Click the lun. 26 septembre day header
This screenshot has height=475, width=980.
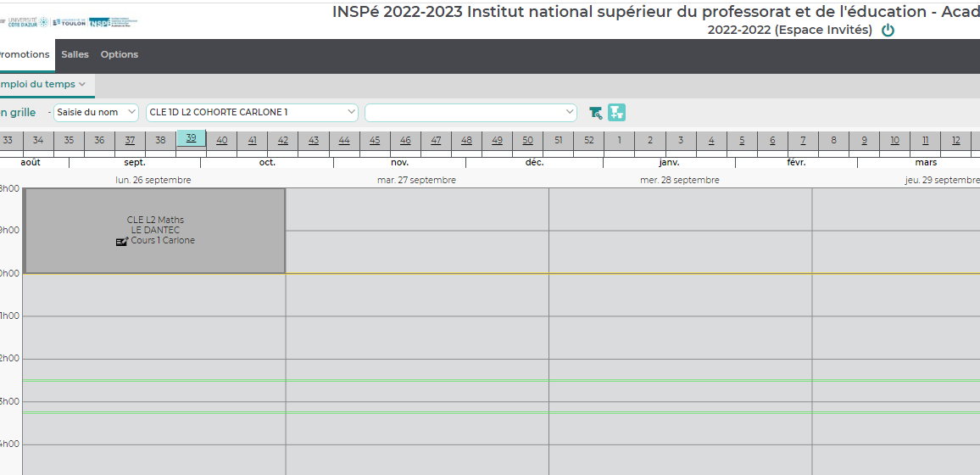click(x=153, y=180)
